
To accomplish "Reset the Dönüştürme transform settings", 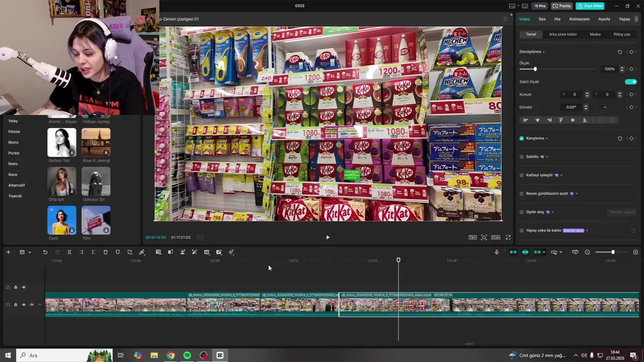I will [619, 52].
